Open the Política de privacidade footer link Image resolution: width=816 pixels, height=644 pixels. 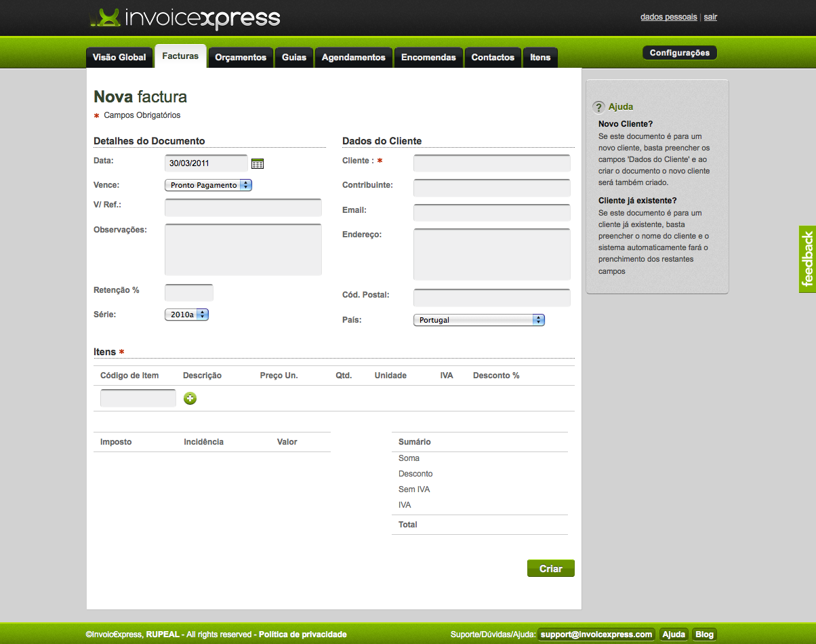302,635
